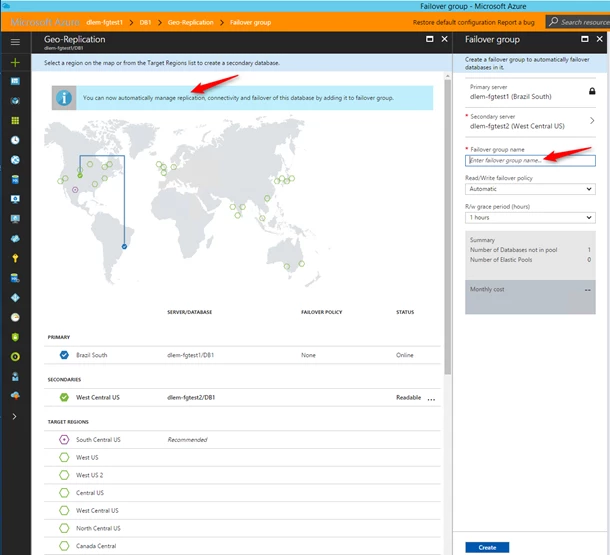
Task: Click the search magnifier icon in header
Action: (x=553, y=22)
